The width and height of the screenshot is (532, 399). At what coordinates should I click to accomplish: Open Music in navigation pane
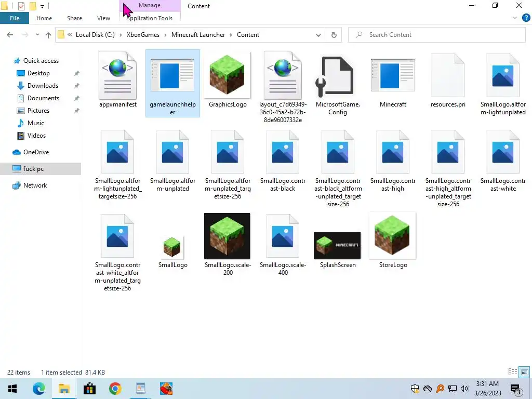click(x=36, y=123)
